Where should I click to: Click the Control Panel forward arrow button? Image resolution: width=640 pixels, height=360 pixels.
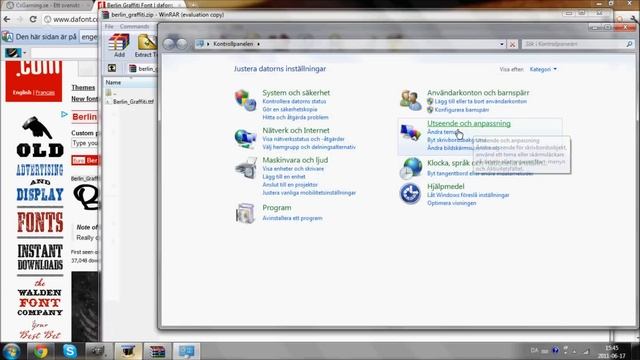point(181,44)
